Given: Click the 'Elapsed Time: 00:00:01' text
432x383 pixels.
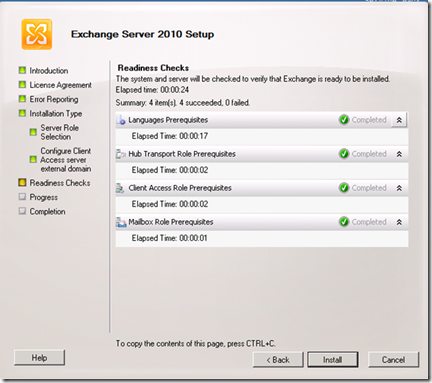Looking at the screenshot, I should tap(170, 238).
